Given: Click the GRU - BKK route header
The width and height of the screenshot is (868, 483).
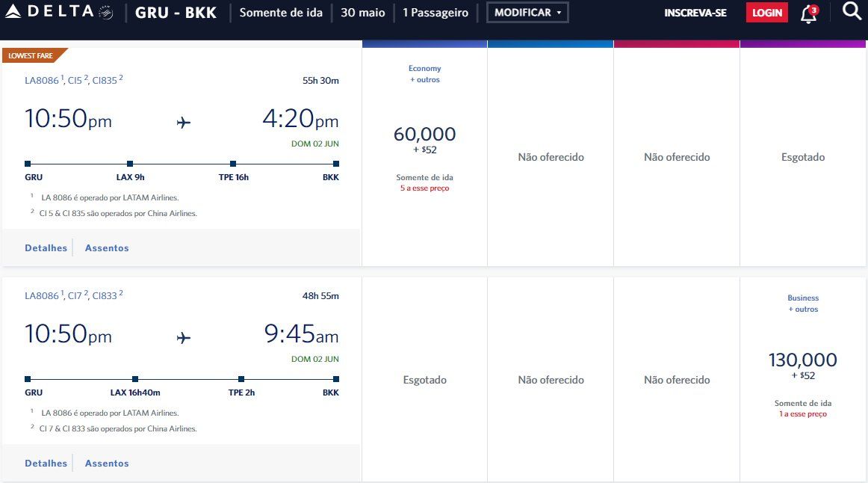Looking at the screenshot, I should pos(176,13).
